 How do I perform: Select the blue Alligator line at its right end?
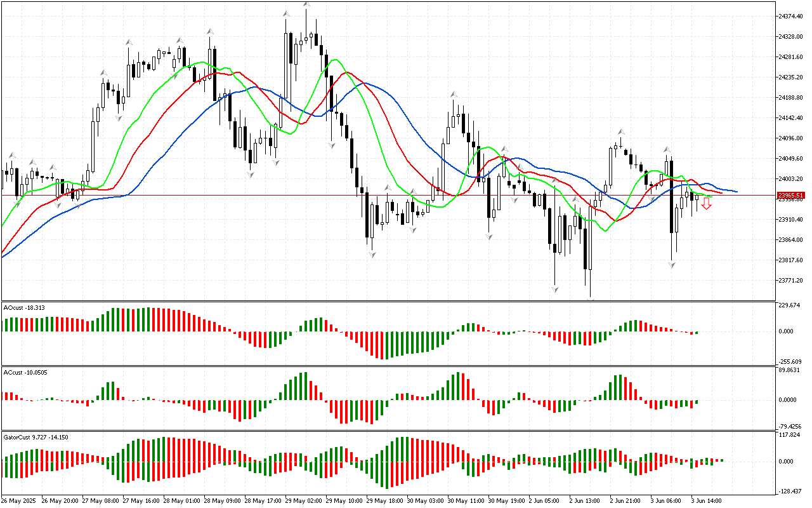click(735, 191)
